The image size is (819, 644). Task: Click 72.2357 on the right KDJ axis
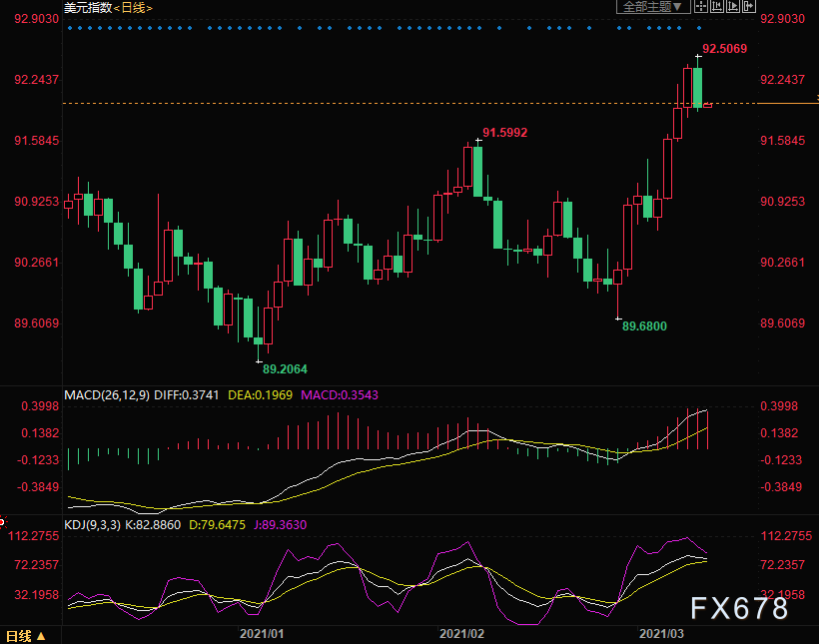(x=782, y=565)
